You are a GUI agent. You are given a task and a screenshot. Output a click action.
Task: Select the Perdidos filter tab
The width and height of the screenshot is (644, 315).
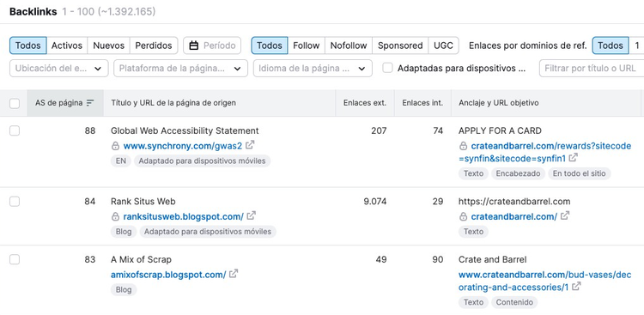tap(154, 45)
